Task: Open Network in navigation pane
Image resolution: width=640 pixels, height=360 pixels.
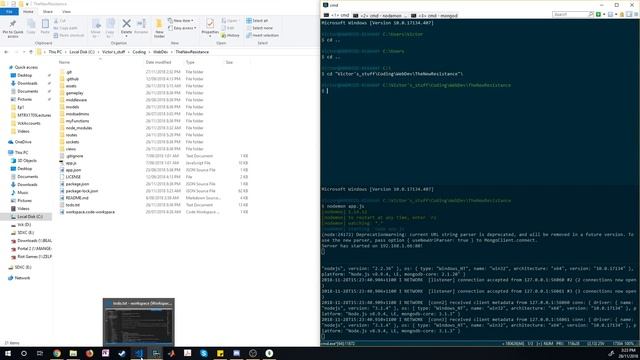Action: (x=22, y=278)
